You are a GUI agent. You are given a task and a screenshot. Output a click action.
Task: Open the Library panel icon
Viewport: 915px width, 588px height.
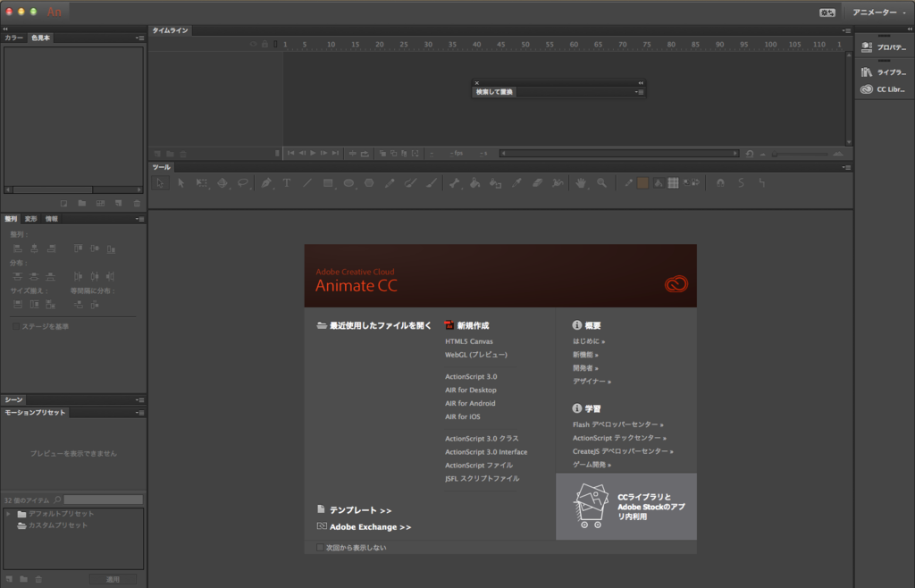(867, 71)
